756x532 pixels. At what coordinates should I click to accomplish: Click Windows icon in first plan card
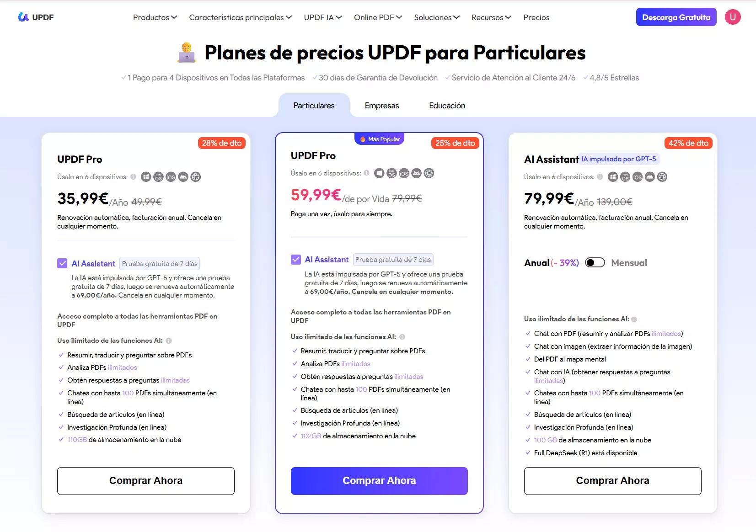[146, 177]
